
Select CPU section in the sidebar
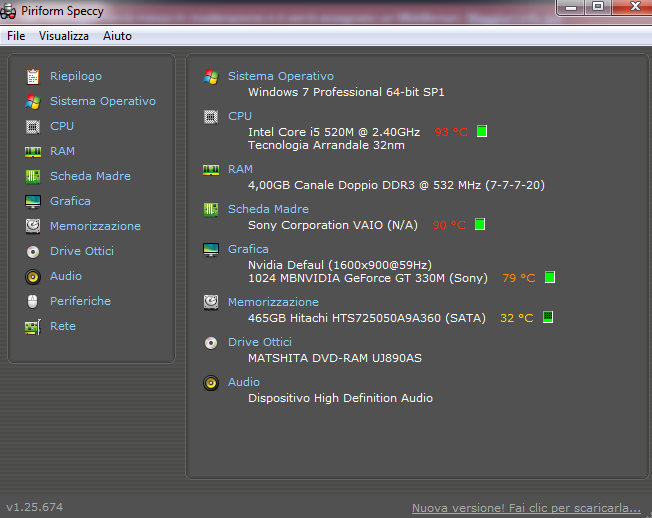click(x=62, y=126)
